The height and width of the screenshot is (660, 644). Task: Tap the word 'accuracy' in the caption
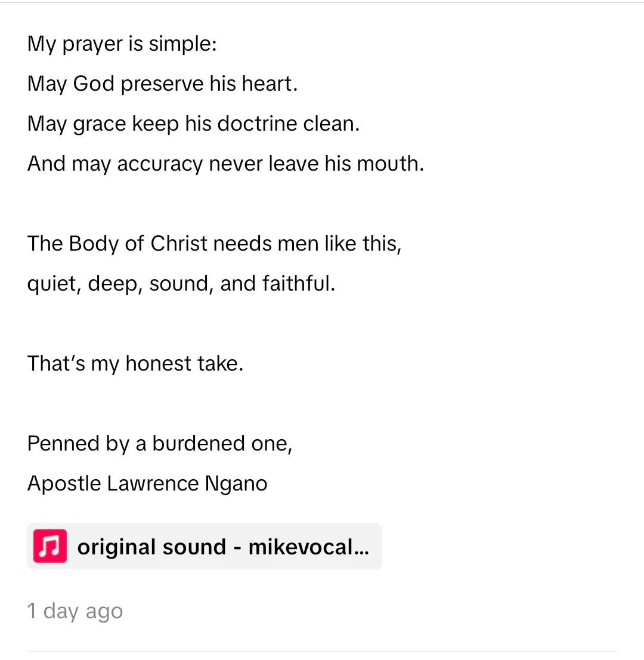160,164
